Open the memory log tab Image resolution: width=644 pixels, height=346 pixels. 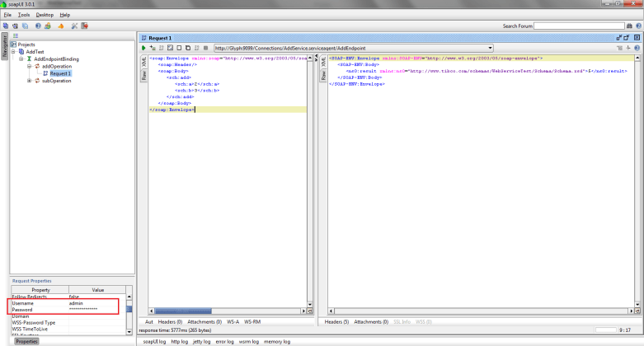tap(277, 342)
